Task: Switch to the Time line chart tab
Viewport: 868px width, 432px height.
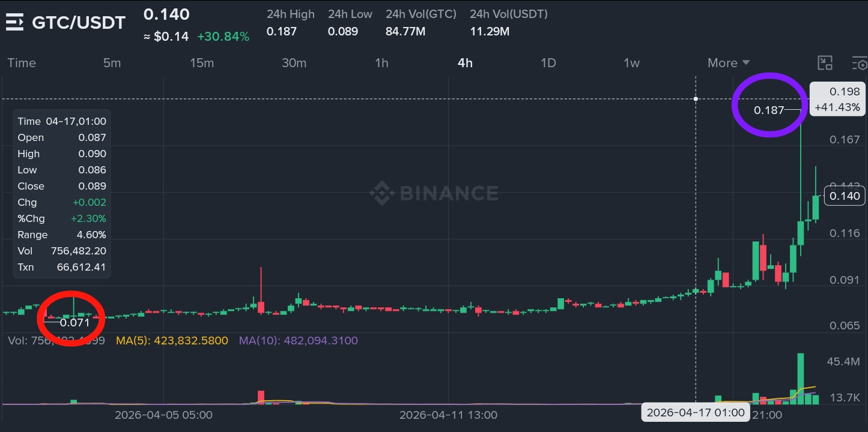Action: (22, 63)
